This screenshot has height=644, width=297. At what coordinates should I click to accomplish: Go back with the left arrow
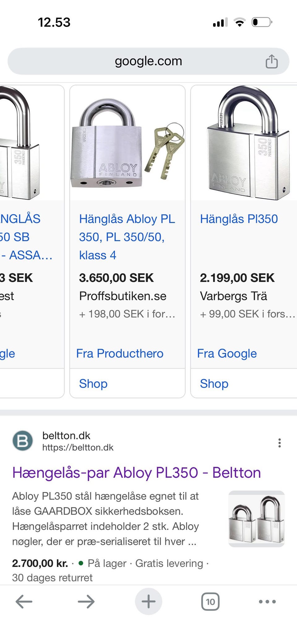(24, 602)
